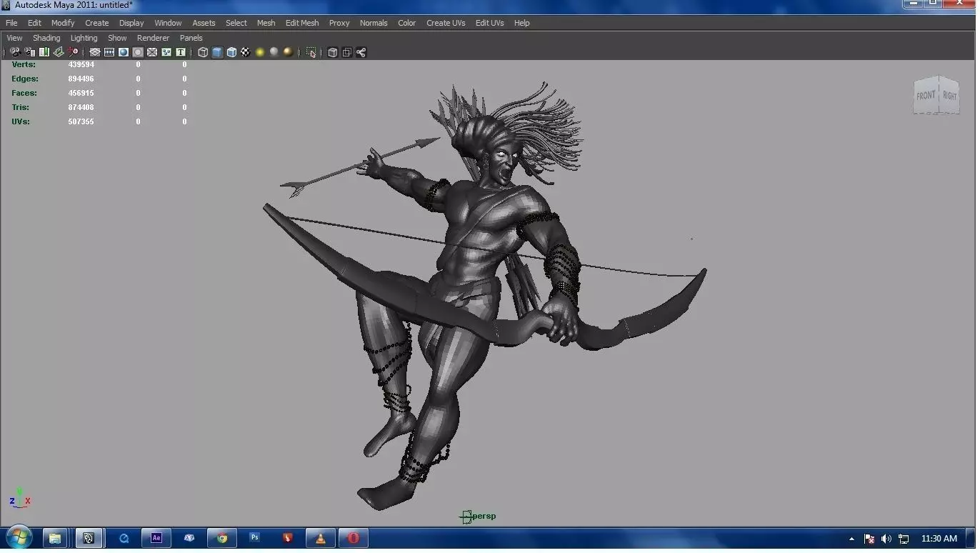
Task: Enable High Quality rendering gold sphere
Action: (288, 52)
